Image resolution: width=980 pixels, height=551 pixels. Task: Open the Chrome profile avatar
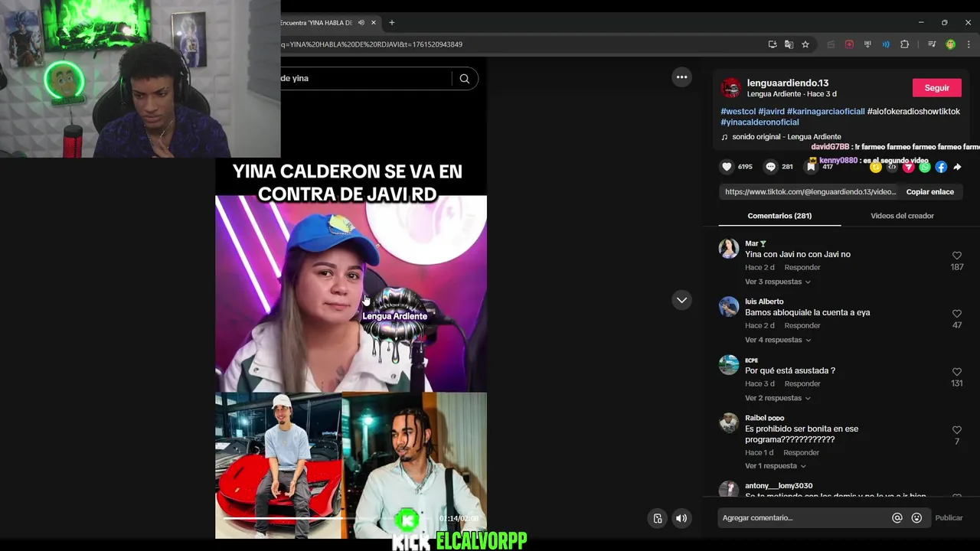950,44
